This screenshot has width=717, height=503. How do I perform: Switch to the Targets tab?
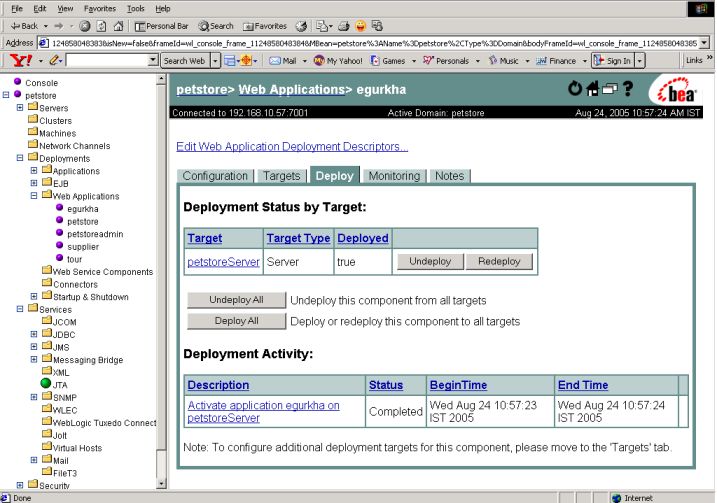tap(282, 176)
